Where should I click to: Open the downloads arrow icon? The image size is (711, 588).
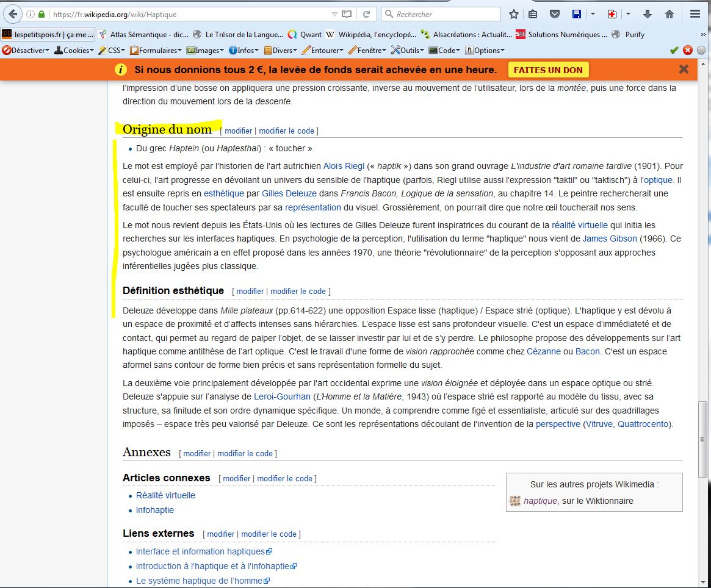pos(648,14)
